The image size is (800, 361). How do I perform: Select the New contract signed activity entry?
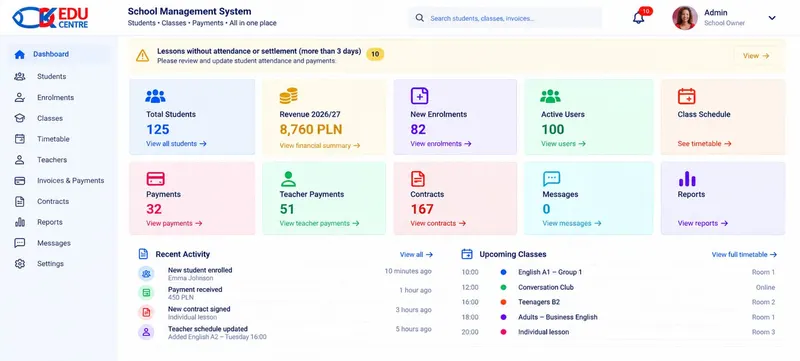pos(285,313)
